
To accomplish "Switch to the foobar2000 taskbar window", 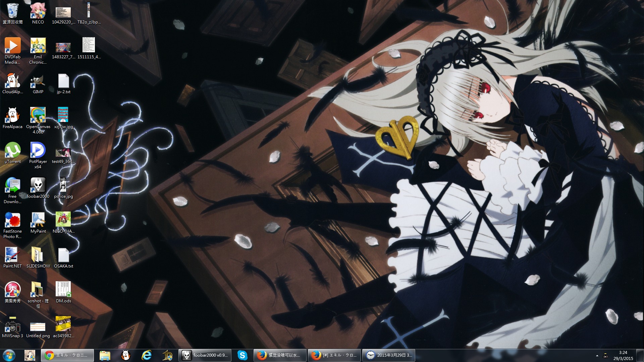I will click(205, 355).
